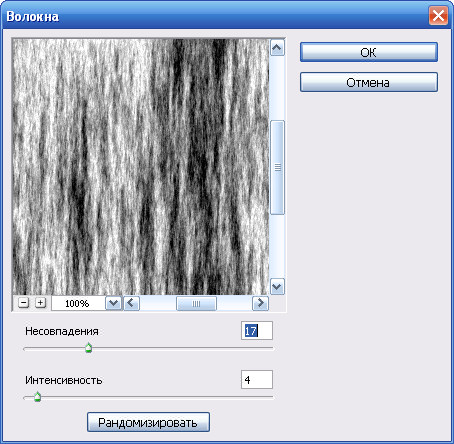Click the right arrow of horizontal preview scrollbar
454x444 pixels.
[260, 303]
